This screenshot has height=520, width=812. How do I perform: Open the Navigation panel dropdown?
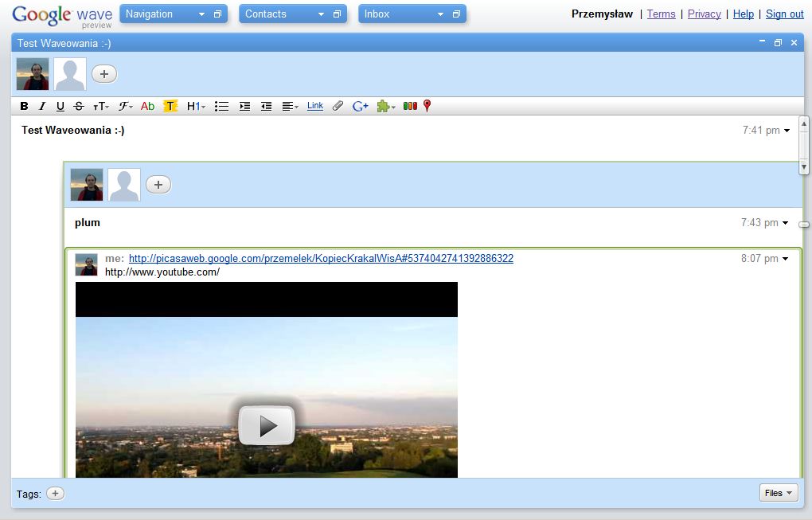coord(201,14)
